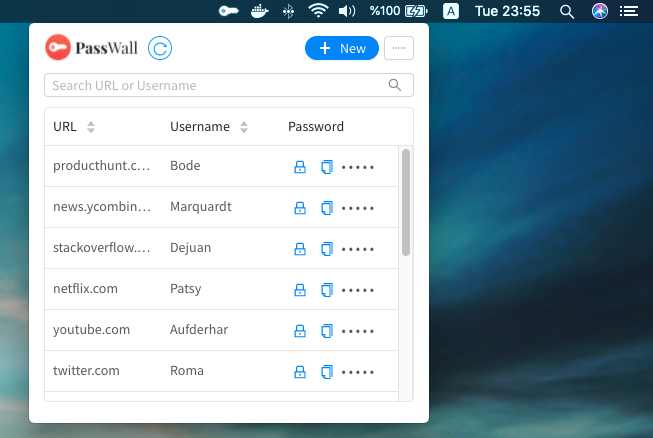Viewport: 653px width, 438px height.
Task: Open the more options ellipsis menu
Action: (x=399, y=48)
